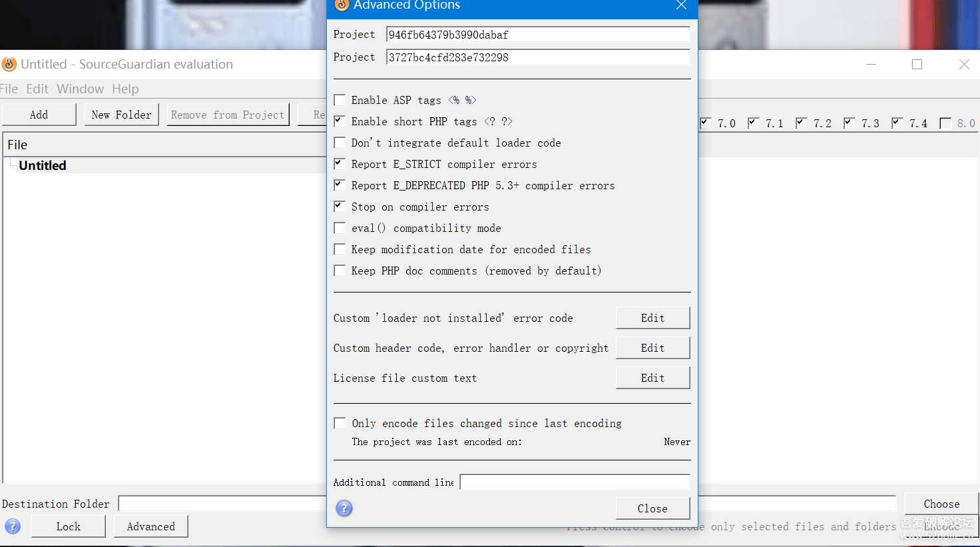The height and width of the screenshot is (547, 980).
Task: Click the SourceGuardian logo in main window title
Action: coord(9,64)
